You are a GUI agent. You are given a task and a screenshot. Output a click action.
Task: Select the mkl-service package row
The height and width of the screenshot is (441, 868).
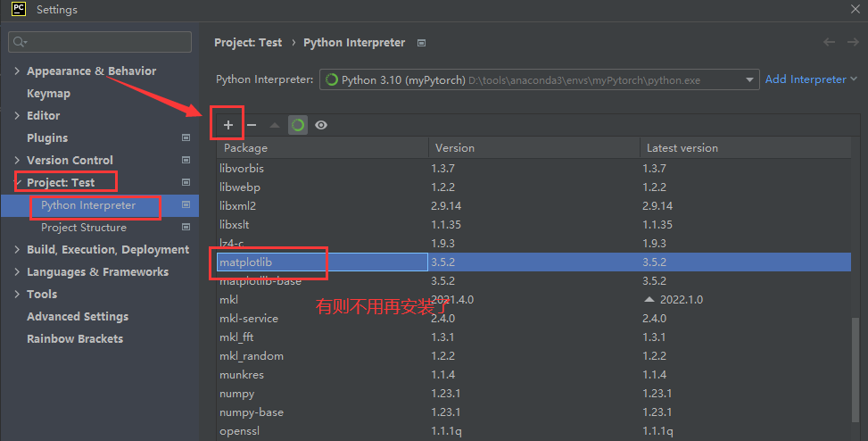(x=533, y=319)
